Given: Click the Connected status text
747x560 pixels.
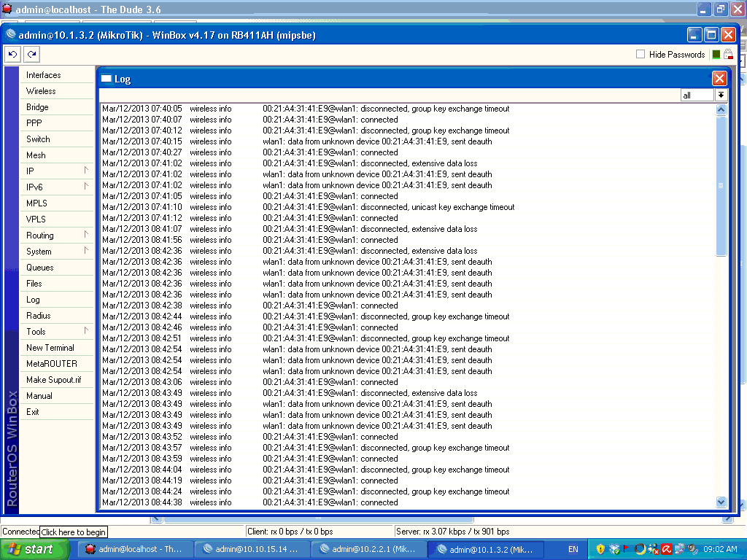Looking at the screenshot, I should point(20,532).
